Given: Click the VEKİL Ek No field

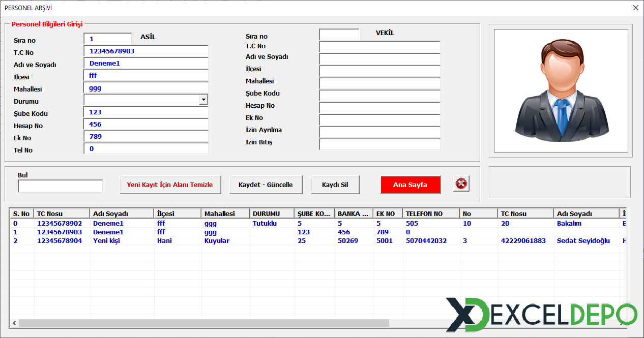Looking at the screenshot, I should pos(379,120).
